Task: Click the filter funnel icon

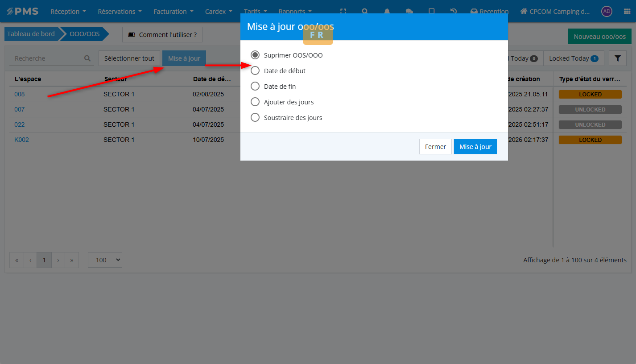Action: click(x=618, y=58)
